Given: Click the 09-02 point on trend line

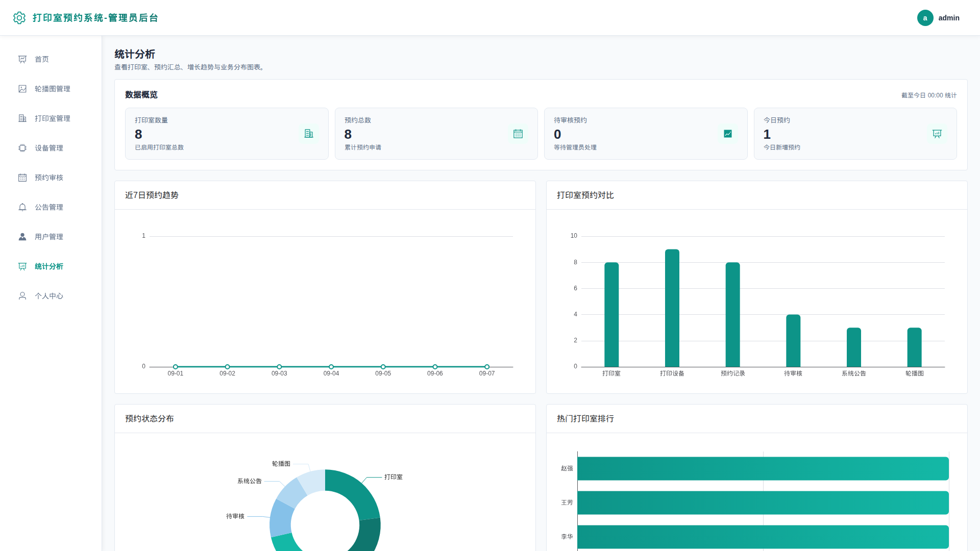Looking at the screenshot, I should point(228,367).
